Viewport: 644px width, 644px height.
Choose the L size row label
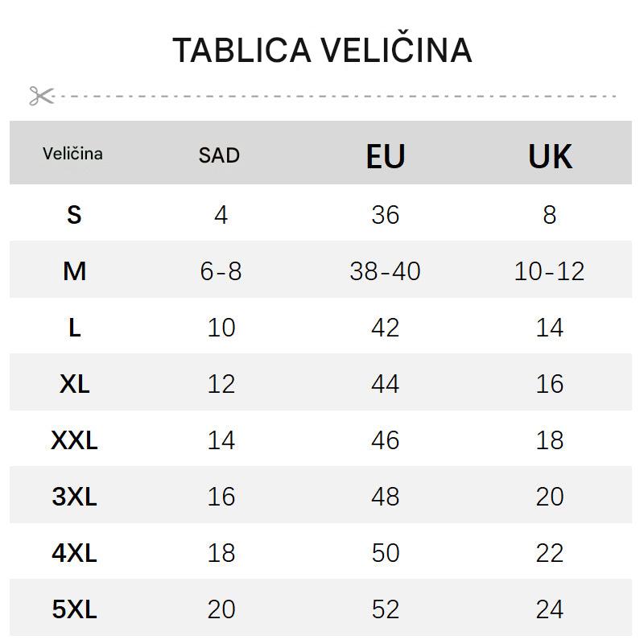pos(74,328)
